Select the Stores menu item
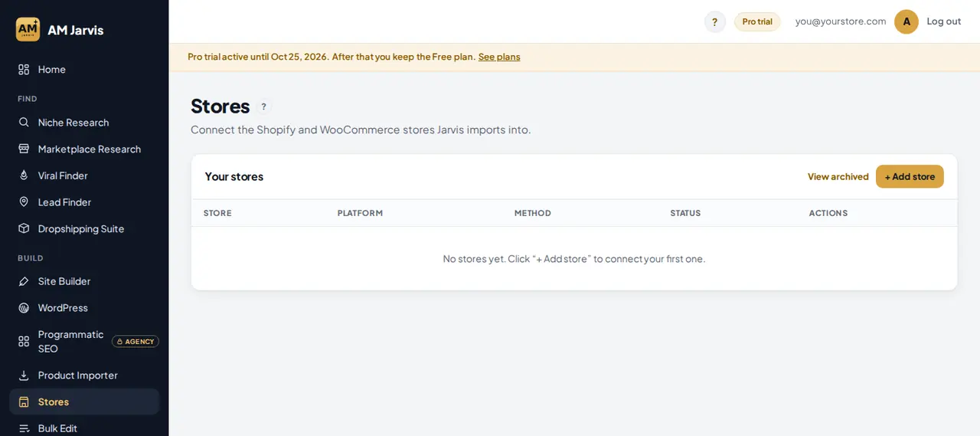This screenshot has height=436, width=980. pos(84,402)
